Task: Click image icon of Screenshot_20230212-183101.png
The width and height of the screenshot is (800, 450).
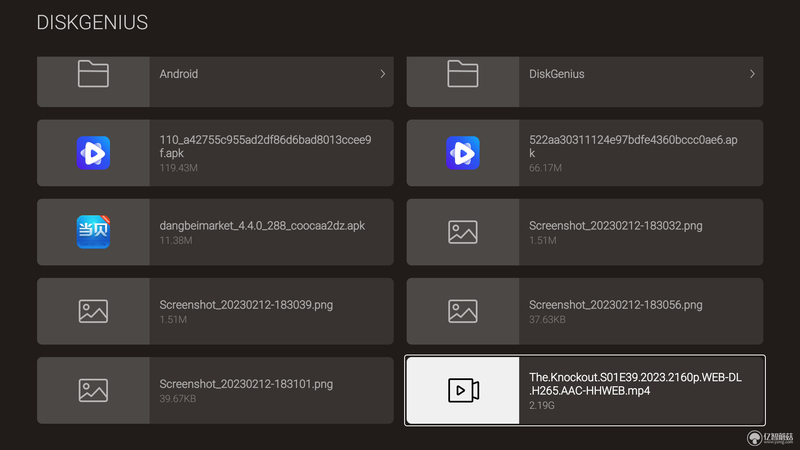Action: (x=93, y=390)
